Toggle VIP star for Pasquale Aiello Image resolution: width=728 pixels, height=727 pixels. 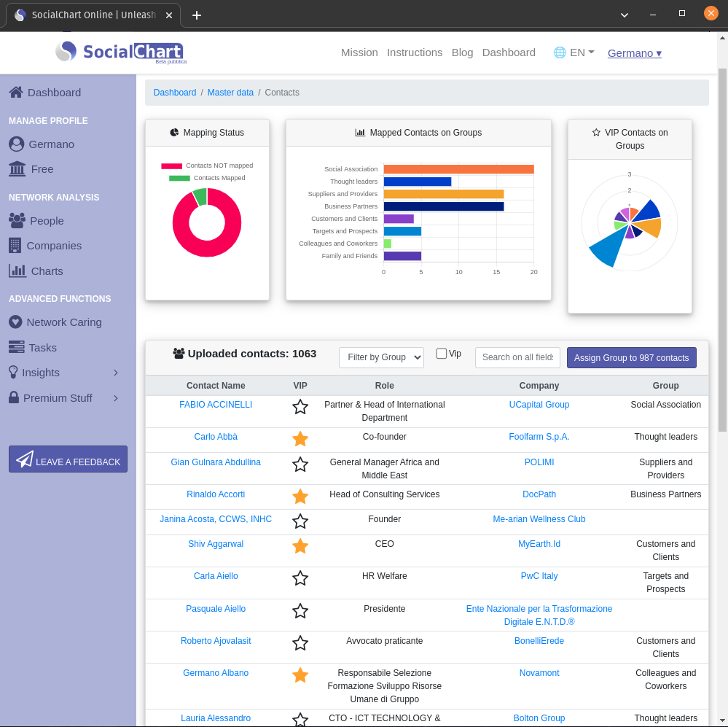tap(300, 611)
